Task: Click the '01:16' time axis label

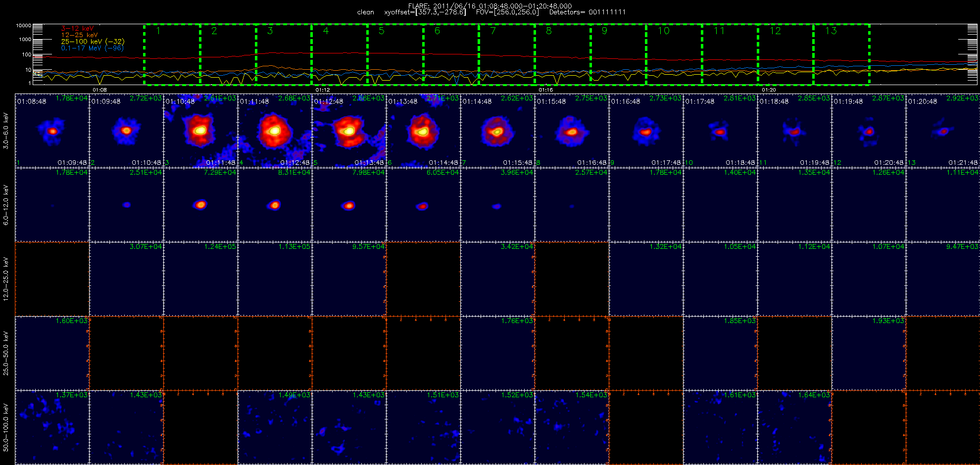Action: point(545,90)
